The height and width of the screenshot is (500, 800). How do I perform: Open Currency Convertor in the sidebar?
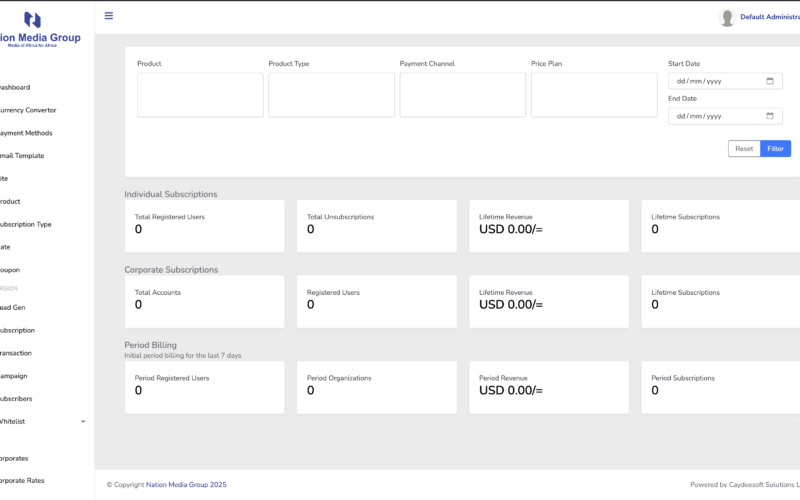point(28,110)
